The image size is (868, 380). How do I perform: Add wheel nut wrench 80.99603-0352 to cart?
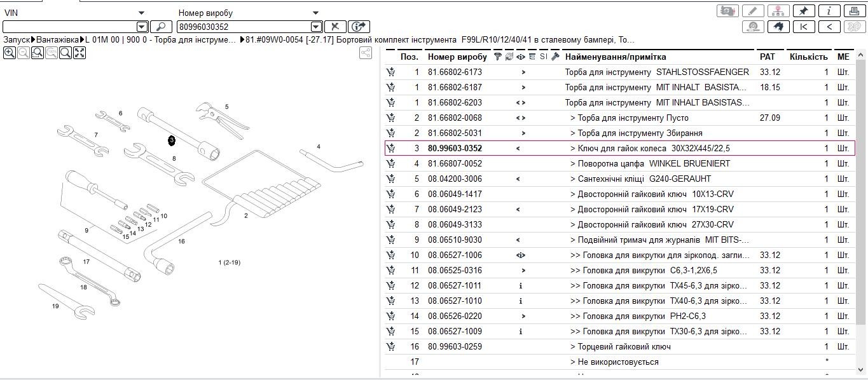390,149
